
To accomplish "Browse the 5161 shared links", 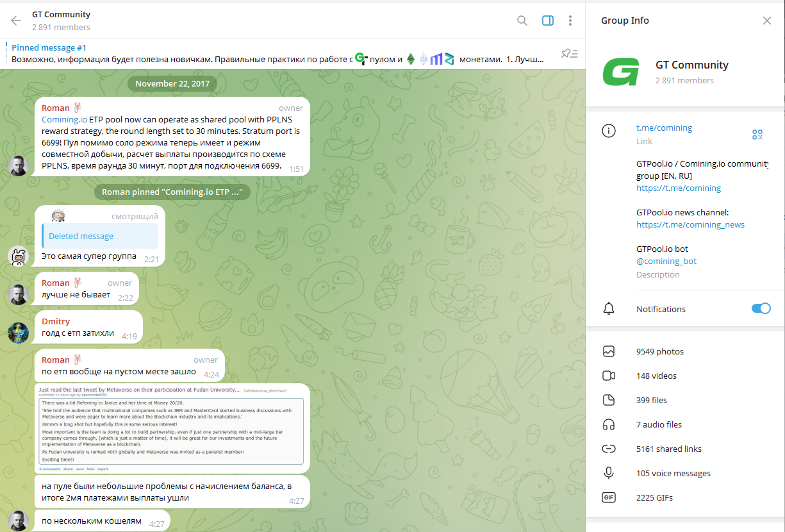I will pos(668,449).
